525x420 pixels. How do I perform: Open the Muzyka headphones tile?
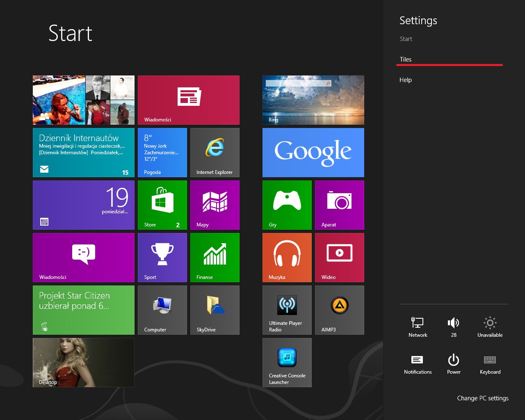[287, 258]
